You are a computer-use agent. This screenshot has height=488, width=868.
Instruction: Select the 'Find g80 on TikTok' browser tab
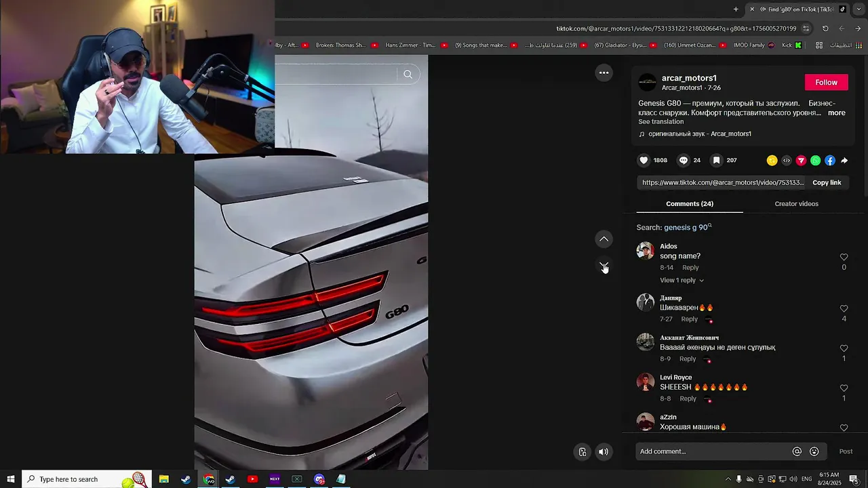point(798,9)
